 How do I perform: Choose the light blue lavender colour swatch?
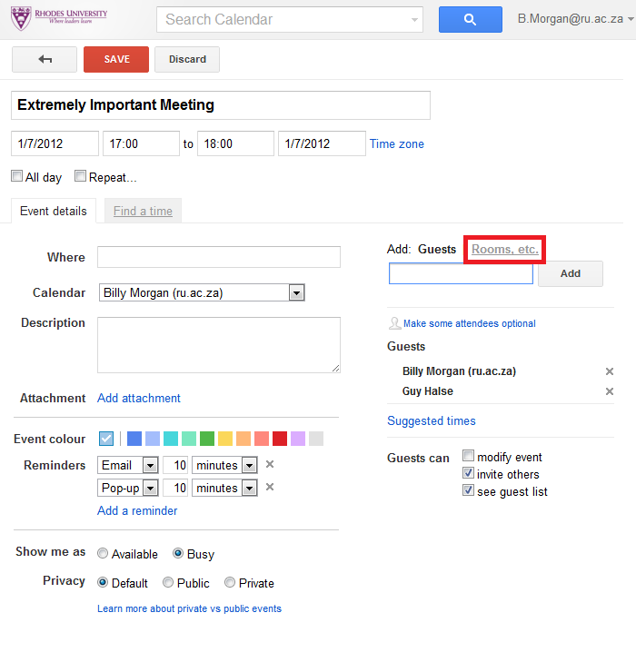(x=153, y=439)
